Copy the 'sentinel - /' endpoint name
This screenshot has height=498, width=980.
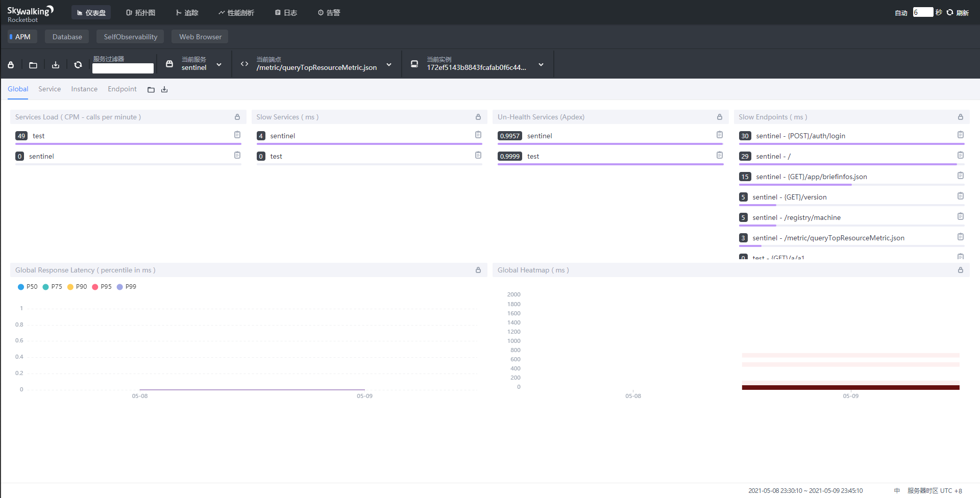click(961, 155)
